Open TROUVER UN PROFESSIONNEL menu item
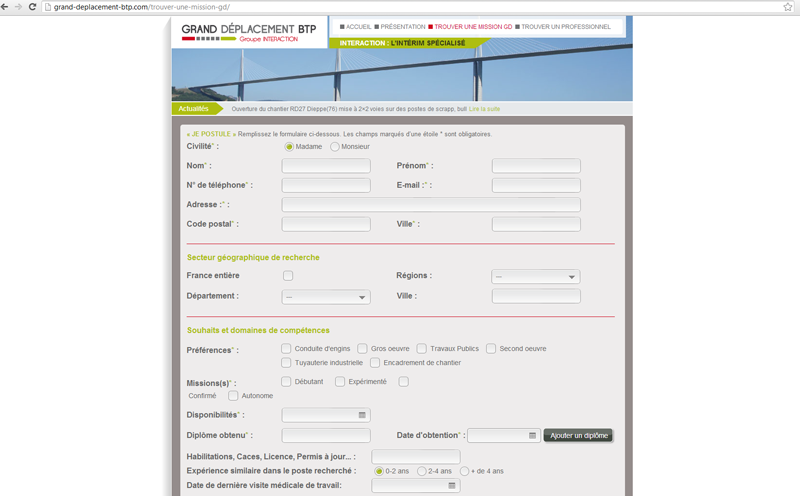 click(x=563, y=27)
